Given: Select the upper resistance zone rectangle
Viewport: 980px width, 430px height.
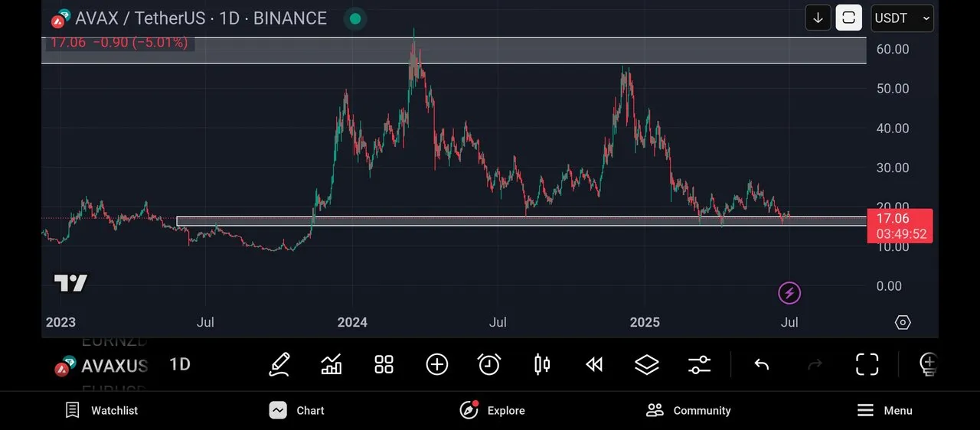Looking at the screenshot, I should pyautogui.click(x=454, y=50).
